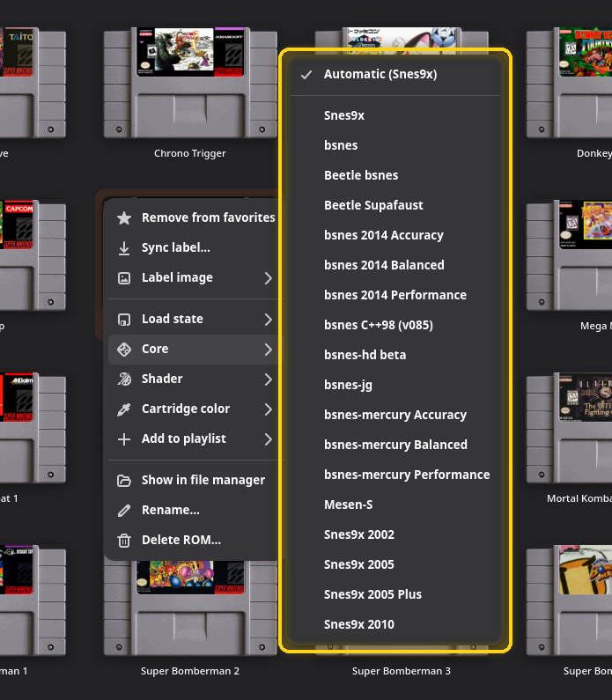
Task: Expand the Add to playlist submenu arrow
Action: click(x=268, y=438)
